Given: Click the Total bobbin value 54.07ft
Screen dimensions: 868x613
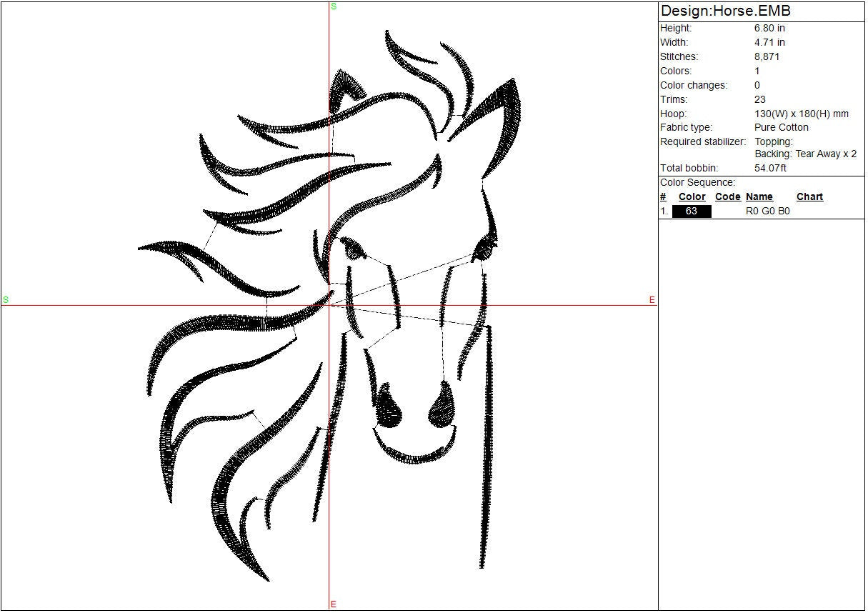Looking at the screenshot, I should click(770, 168).
